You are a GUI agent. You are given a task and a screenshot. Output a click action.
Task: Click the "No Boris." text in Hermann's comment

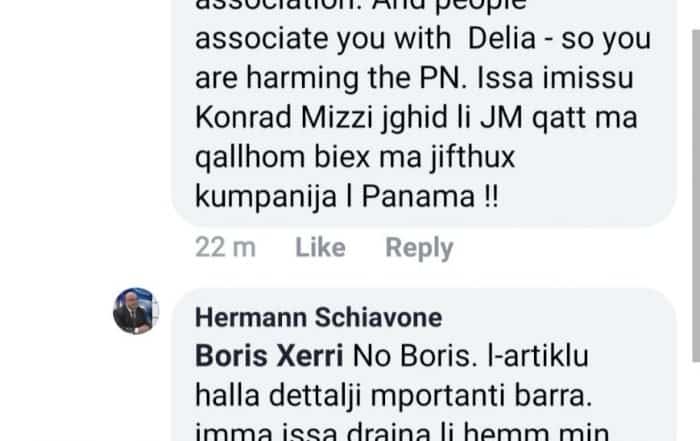click(416, 356)
